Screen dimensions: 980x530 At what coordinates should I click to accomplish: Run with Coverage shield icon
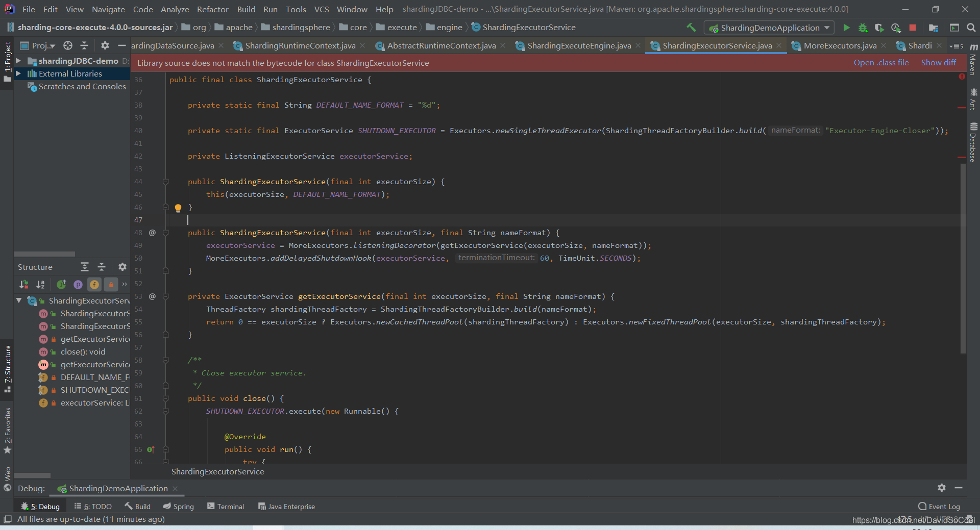879,28
